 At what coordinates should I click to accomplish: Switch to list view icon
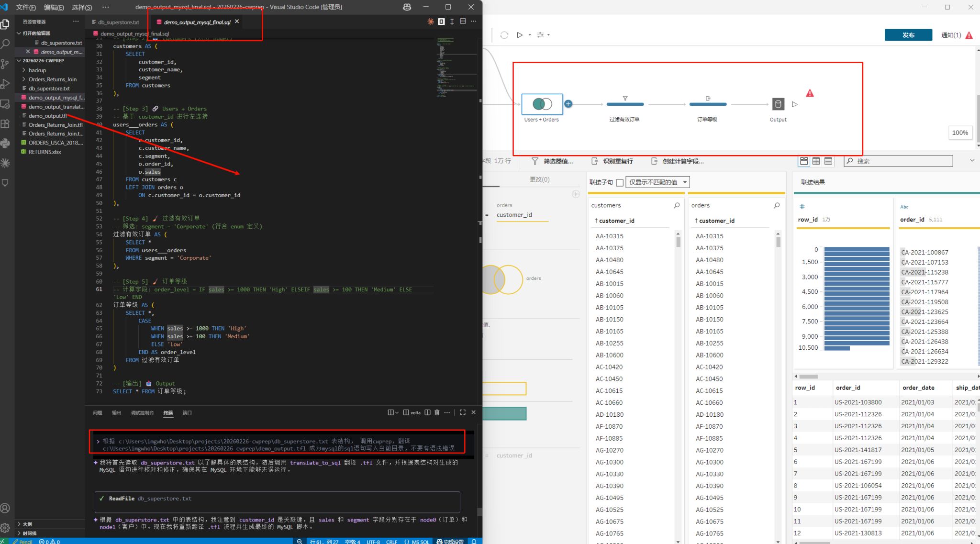[x=828, y=161]
